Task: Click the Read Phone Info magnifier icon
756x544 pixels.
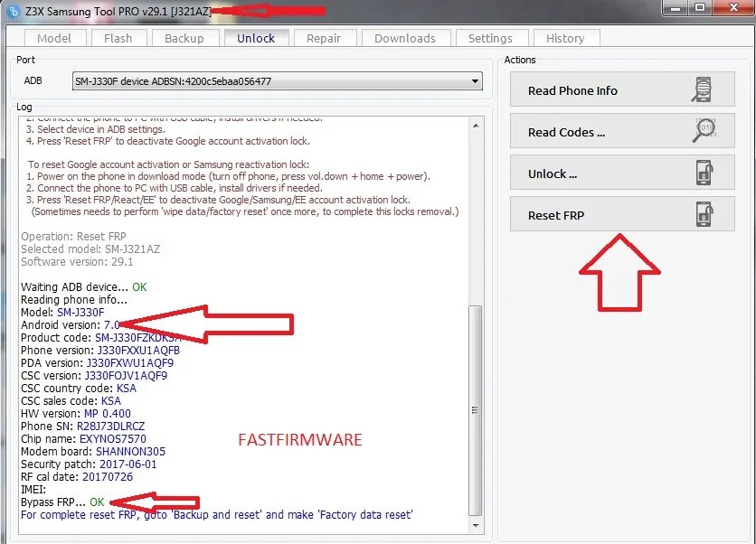Action: [702, 89]
